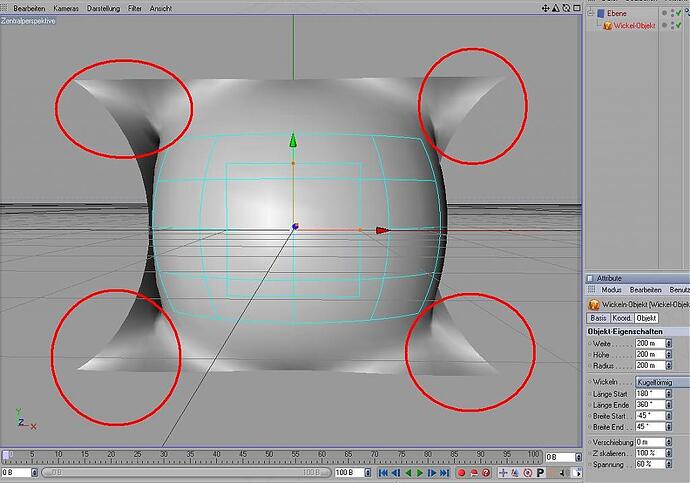The width and height of the screenshot is (690, 483).
Task: Click the Ebene plane object icon
Action: coord(600,14)
